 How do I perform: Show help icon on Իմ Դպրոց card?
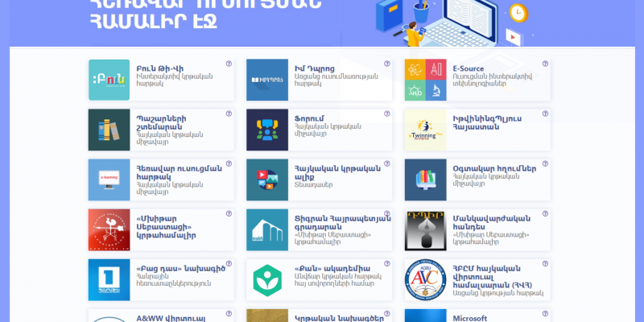pos(387,64)
